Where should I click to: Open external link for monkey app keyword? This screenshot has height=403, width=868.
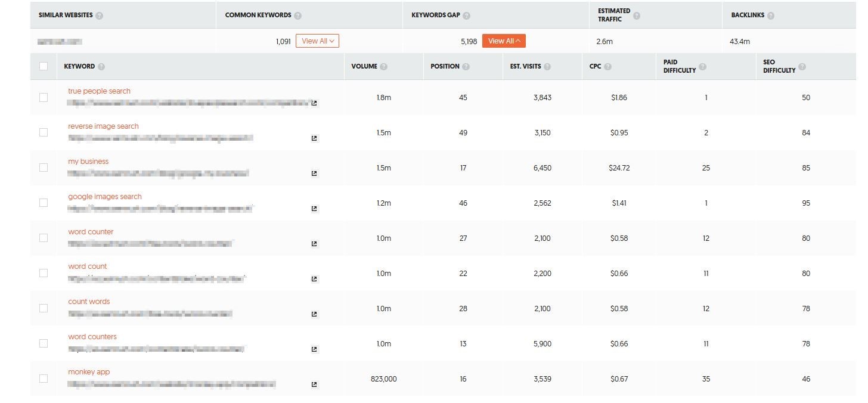314,385
